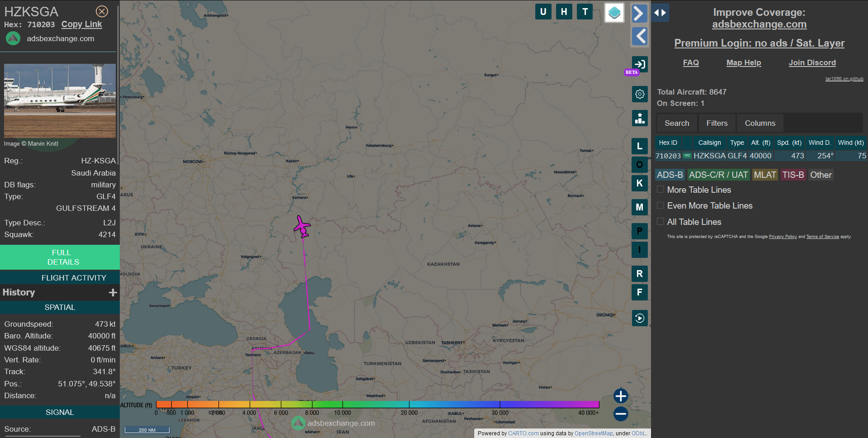This screenshot has width=868, height=438.
Task: Sort table by Wind (kt) column
Action: pos(850,143)
